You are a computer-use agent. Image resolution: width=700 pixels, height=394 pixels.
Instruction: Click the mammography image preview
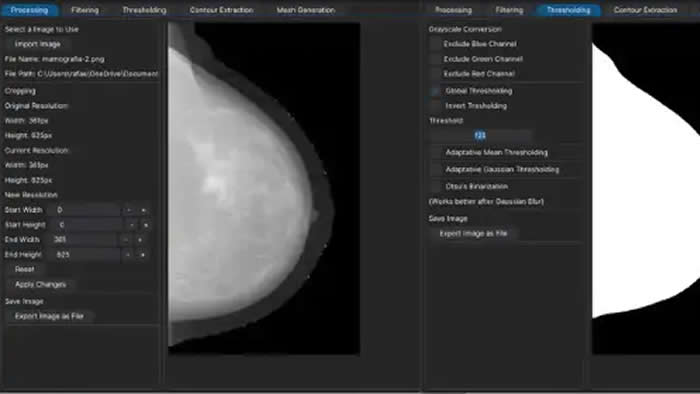[x=264, y=189]
